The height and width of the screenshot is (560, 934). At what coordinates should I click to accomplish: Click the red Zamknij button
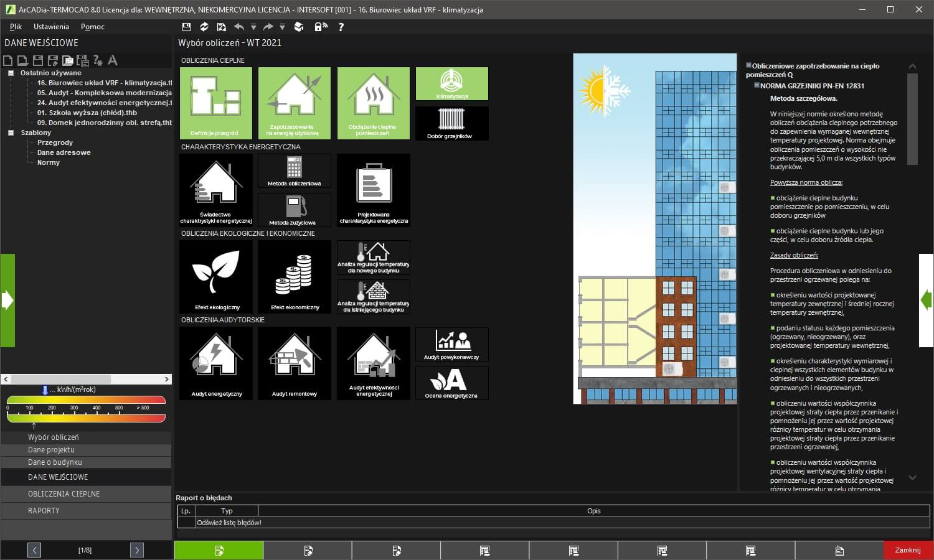tap(908, 550)
